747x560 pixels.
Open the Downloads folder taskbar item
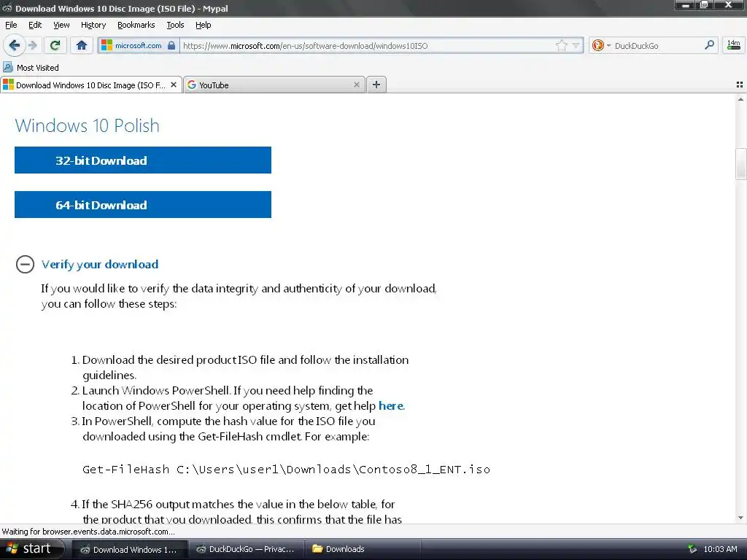[x=362, y=550]
